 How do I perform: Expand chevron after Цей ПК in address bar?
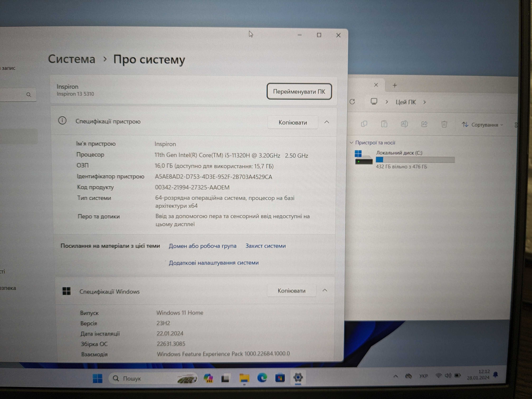tap(424, 102)
